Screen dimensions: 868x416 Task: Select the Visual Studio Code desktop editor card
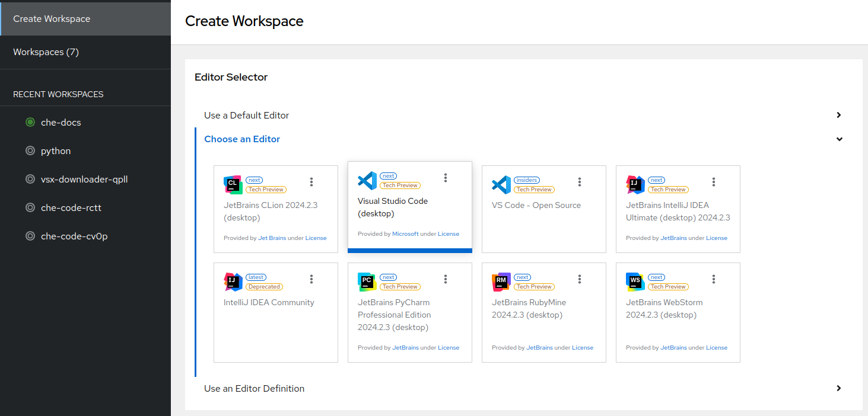(409, 207)
